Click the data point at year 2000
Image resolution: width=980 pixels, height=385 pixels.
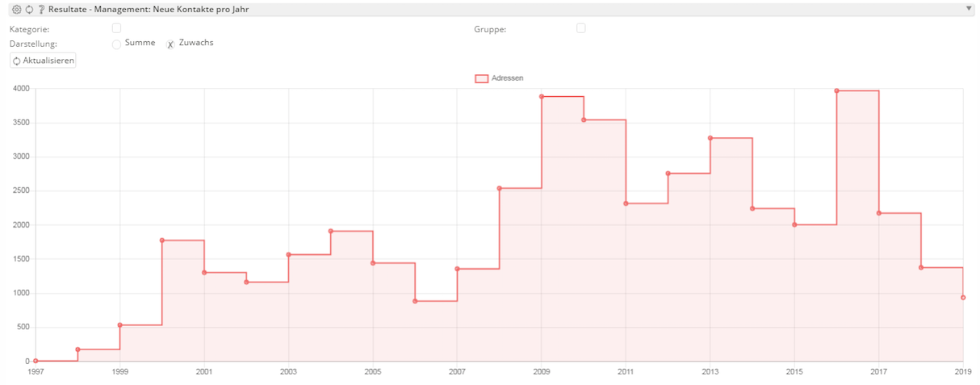pos(162,241)
